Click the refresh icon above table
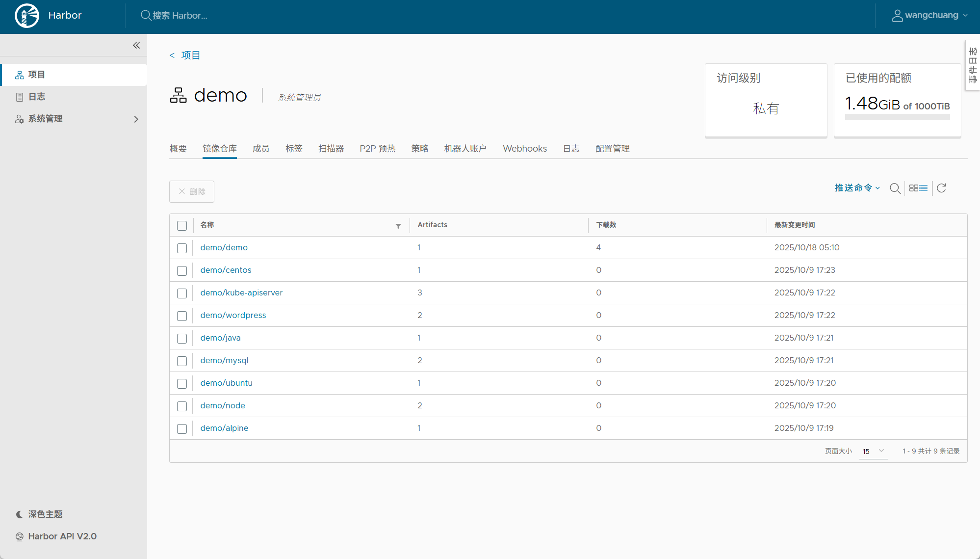Image resolution: width=980 pixels, height=559 pixels. click(941, 188)
